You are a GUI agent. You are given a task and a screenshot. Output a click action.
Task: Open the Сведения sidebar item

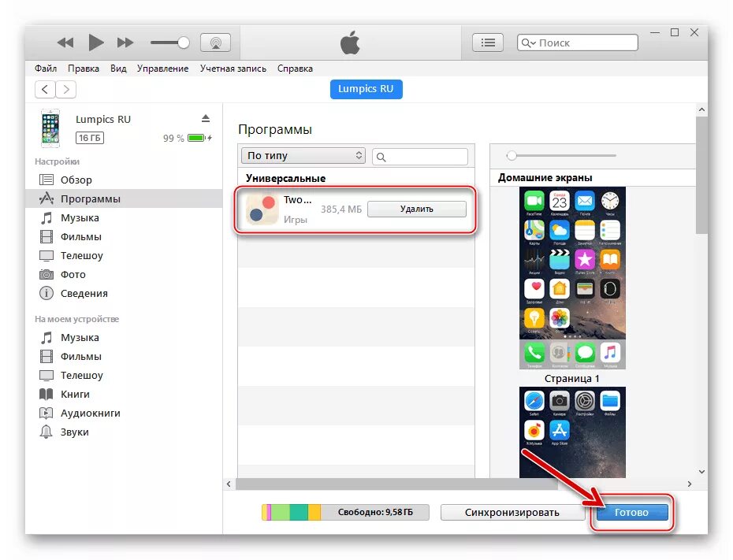[124, 293]
